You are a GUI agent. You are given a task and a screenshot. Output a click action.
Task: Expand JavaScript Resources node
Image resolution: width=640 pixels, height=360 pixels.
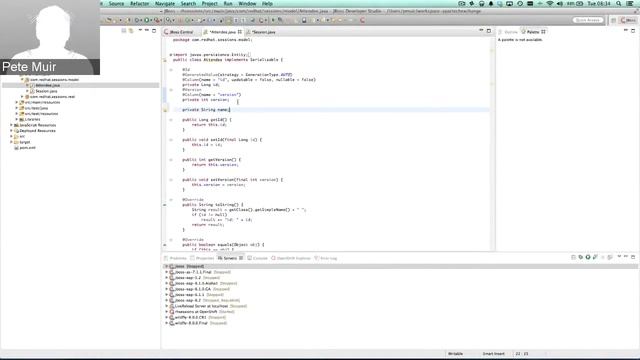pos(11,125)
